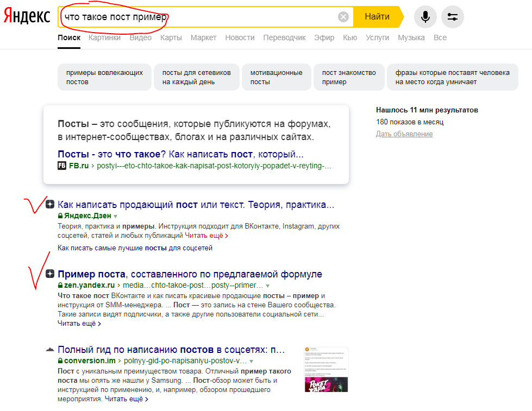This screenshot has height=411, width=532.
Task: Click the Найти search button
Action: 377,17
